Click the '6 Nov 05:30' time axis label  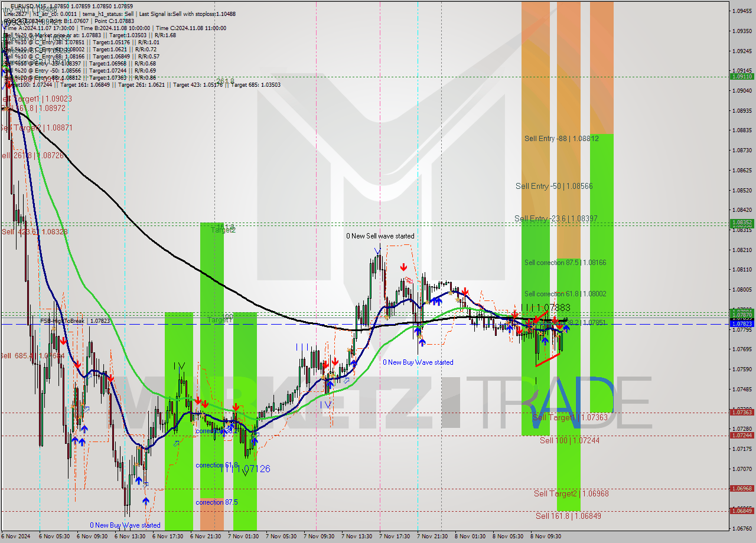pos(55,537)
